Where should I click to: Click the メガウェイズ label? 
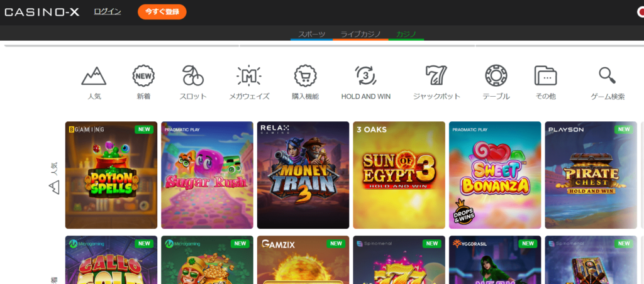point(249,97)
